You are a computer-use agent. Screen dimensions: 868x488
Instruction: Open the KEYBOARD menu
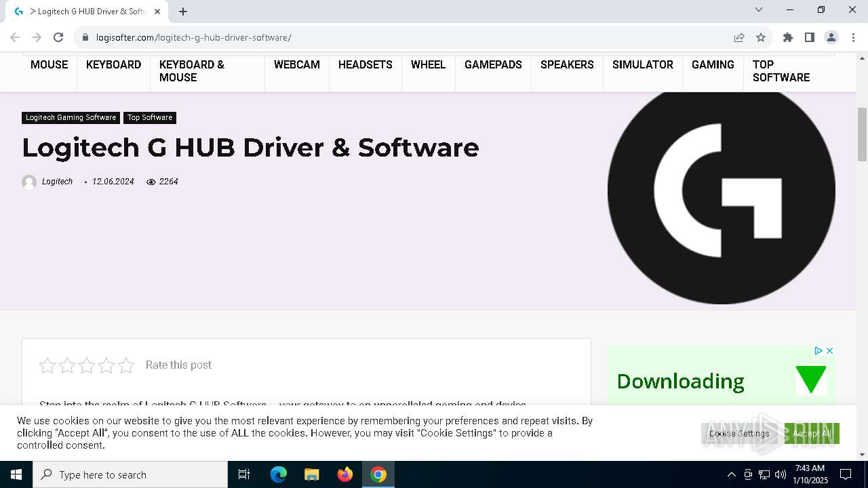(113, 64)
